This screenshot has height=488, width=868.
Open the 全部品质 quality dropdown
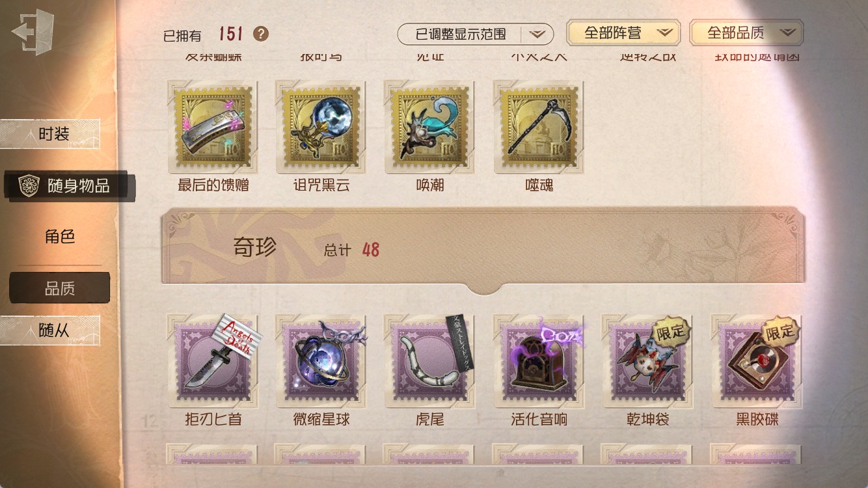click(x=746, y=33)
